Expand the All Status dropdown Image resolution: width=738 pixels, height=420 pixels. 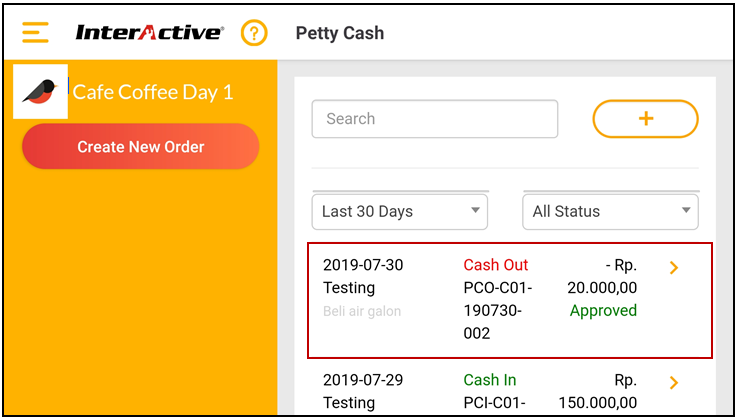[x=610, y=212]
